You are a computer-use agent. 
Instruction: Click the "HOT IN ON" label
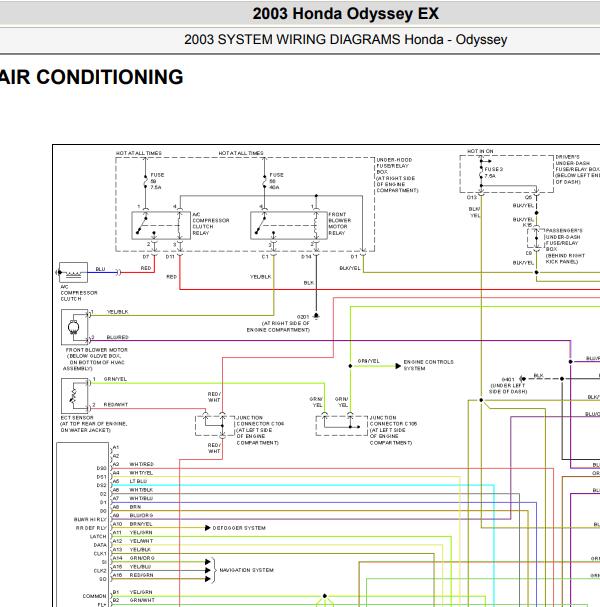click(x=480, y=151)
